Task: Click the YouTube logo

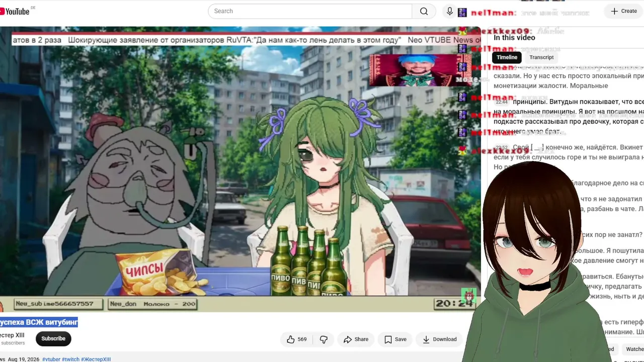Action: point(15,11)
